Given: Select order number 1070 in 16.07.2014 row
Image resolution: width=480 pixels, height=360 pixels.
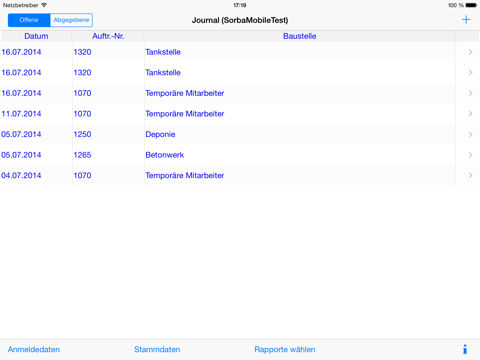Looking at the screenshot, I should (82, 93).
